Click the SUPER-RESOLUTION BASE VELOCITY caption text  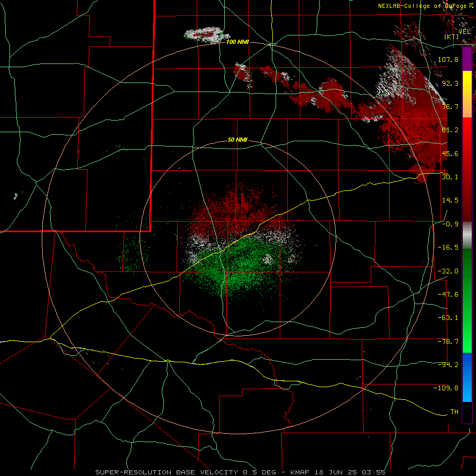tap(167, 472)
